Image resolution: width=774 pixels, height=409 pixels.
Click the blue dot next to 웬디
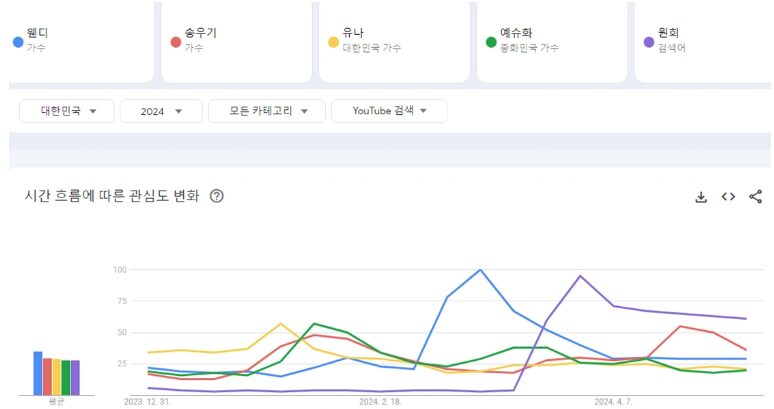(18, 42)
